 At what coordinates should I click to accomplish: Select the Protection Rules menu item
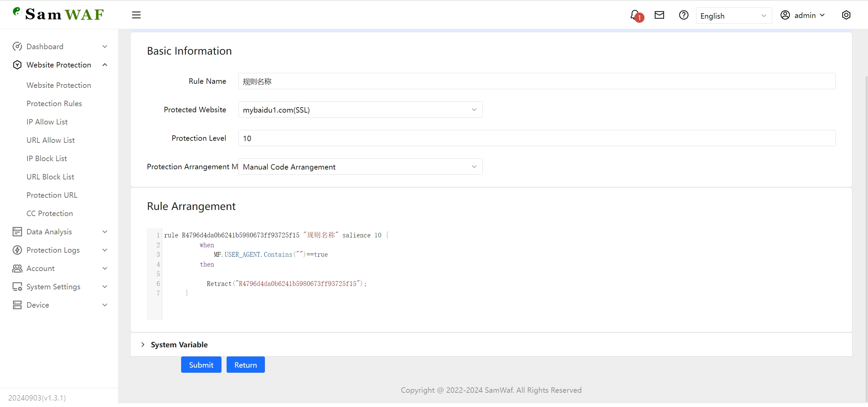(x=54, y=103)
